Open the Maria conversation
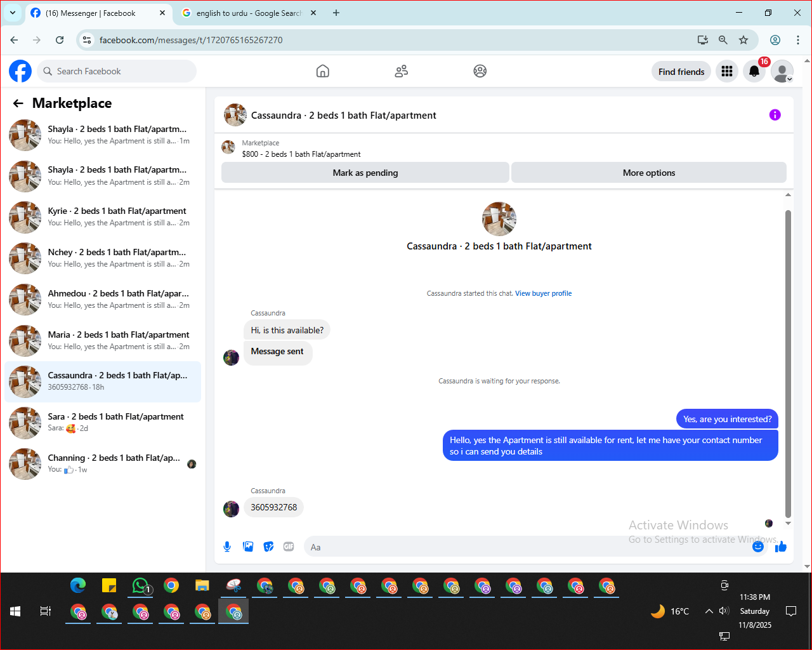 pyautogui.click(x=103, y=341)
